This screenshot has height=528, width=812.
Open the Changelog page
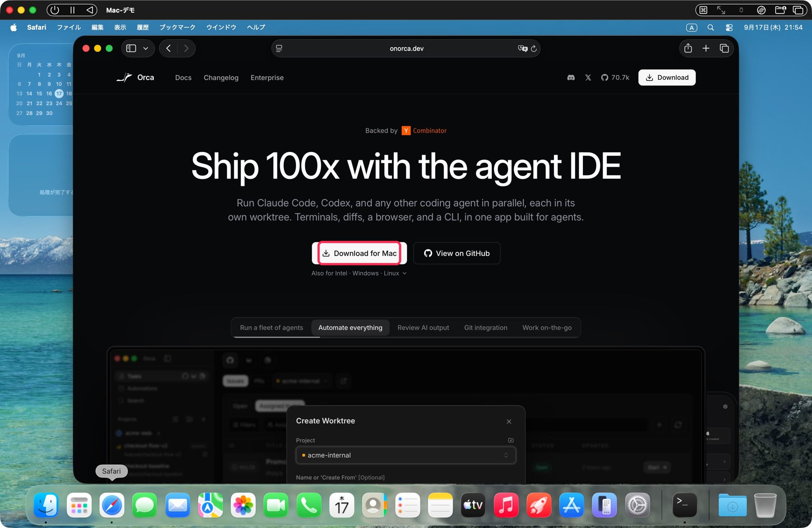click(221, 78)
